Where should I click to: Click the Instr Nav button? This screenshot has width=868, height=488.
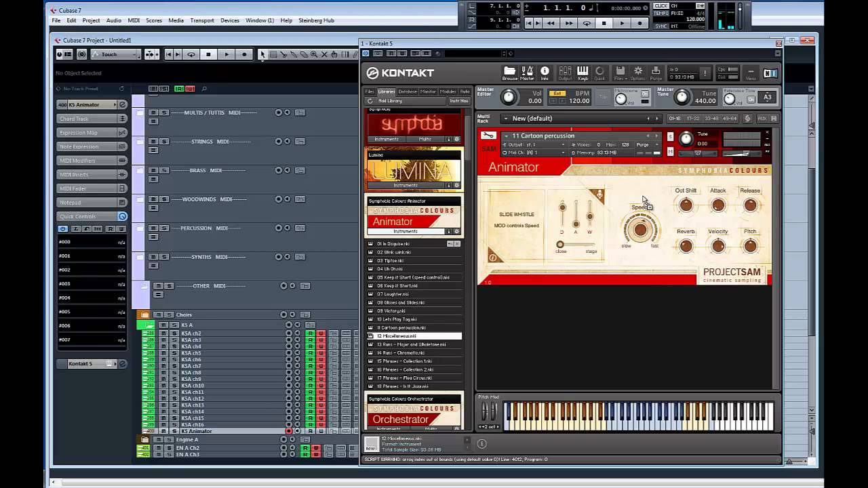coord(459,101)
